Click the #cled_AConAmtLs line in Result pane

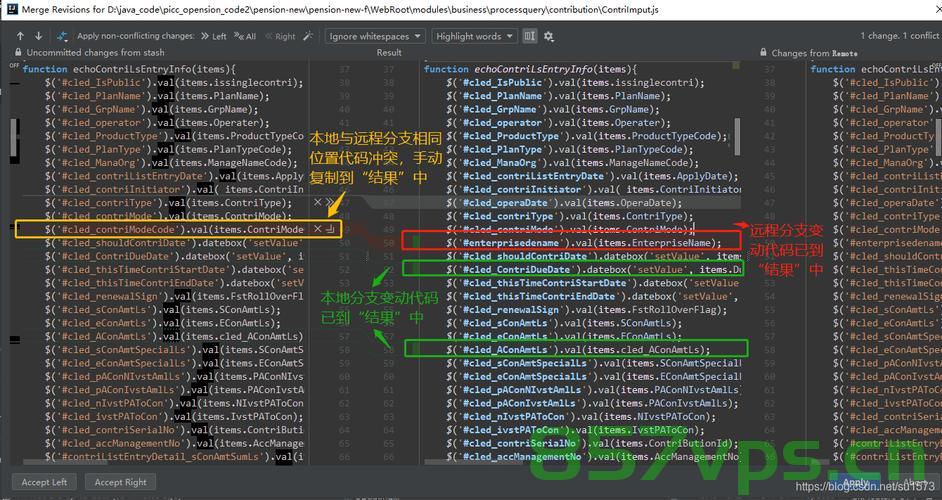[x=578, y=349]
